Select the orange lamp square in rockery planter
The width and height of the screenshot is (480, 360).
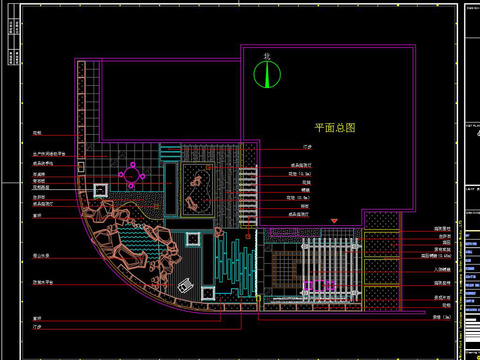pyautogui.click(x=209, y=168)
